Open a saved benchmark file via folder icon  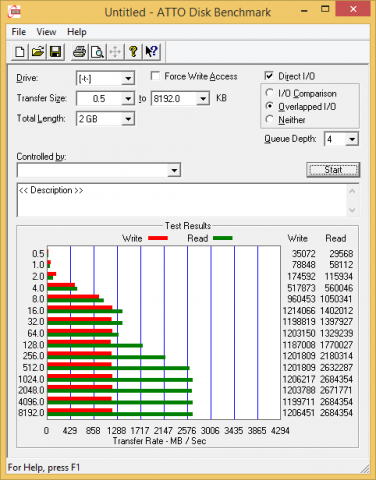tap(38, 52)
